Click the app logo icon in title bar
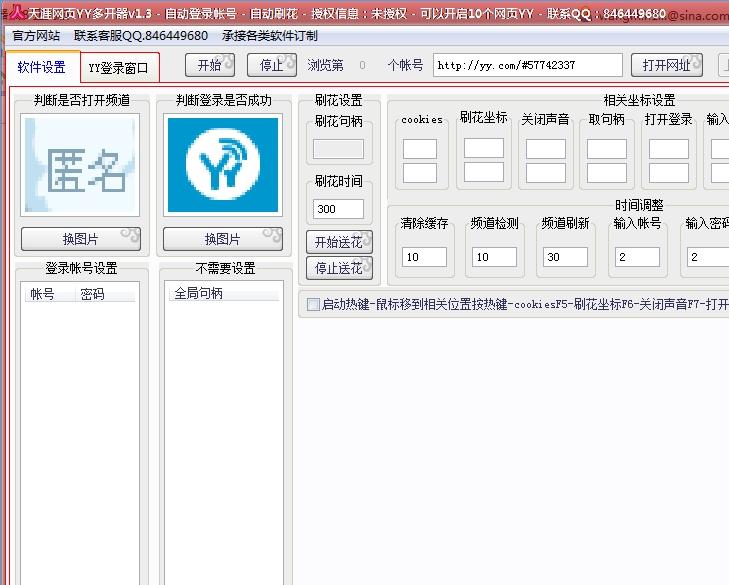 point(15,14)
